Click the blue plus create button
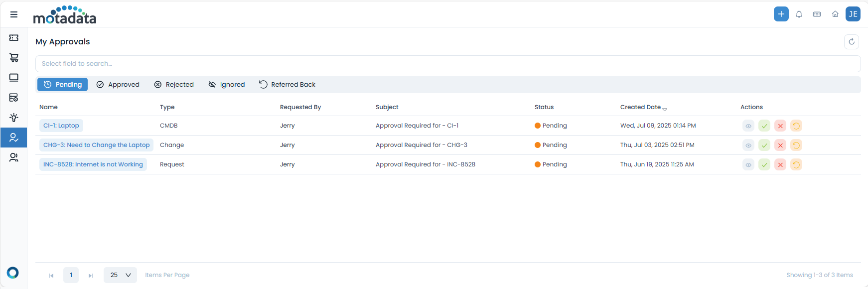This screenshot has width=868, height=289. (x=781, y=14)
